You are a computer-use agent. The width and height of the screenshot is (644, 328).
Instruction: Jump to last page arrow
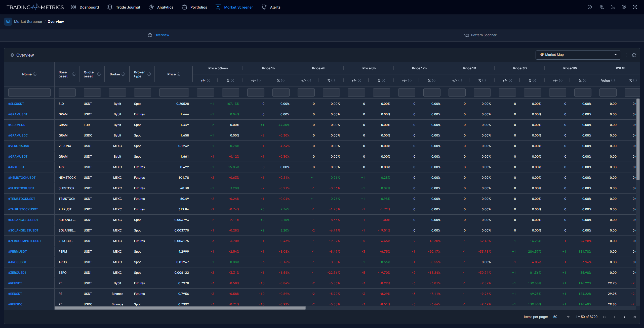coord(635,317)
